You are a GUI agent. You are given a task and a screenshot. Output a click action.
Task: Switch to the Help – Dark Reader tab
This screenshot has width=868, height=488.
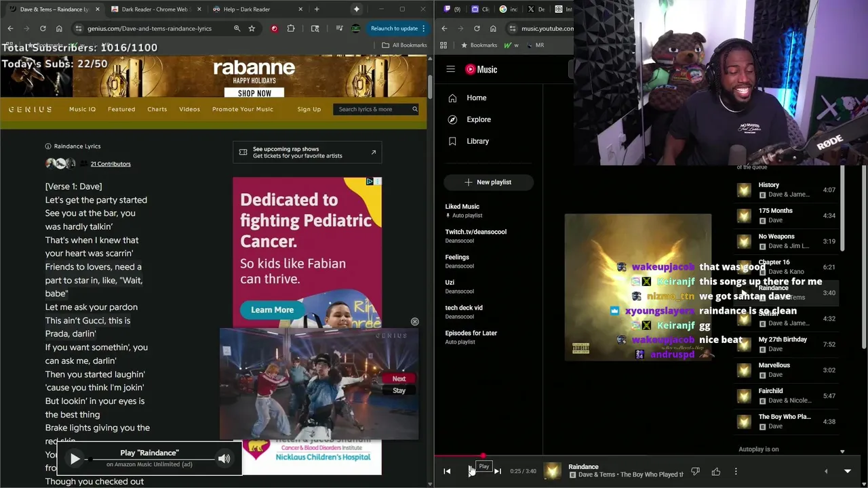256,9
